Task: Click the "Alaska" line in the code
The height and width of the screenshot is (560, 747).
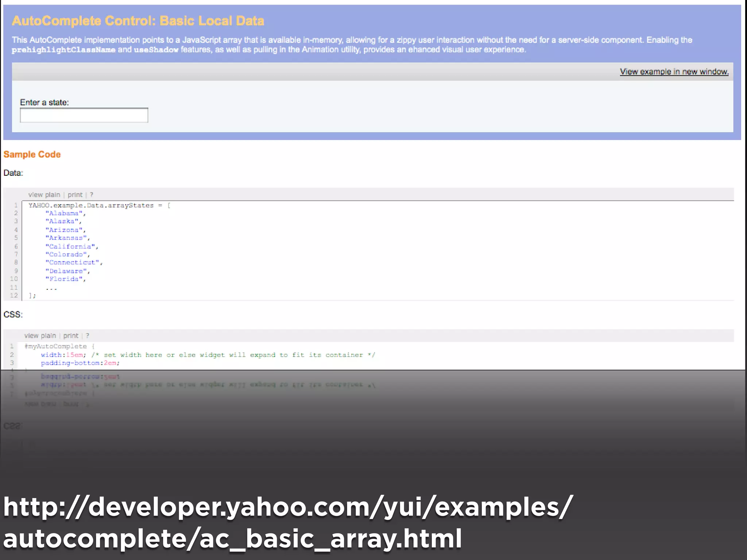Action: click(x=63, y=221)
